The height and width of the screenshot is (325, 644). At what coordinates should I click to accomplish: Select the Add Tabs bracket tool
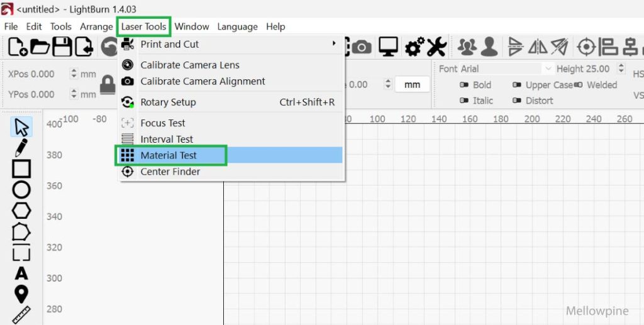pyautogui.click(x=21, y=253)
